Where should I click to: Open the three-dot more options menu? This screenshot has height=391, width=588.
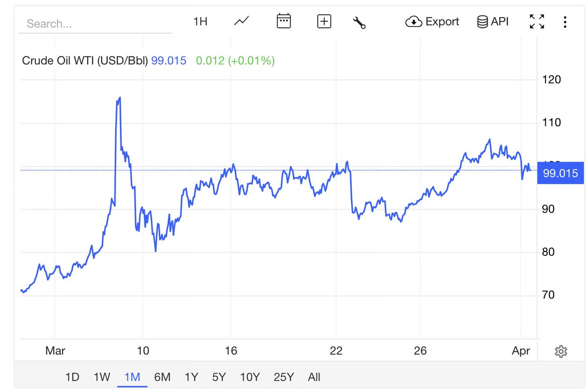[565, 22]
